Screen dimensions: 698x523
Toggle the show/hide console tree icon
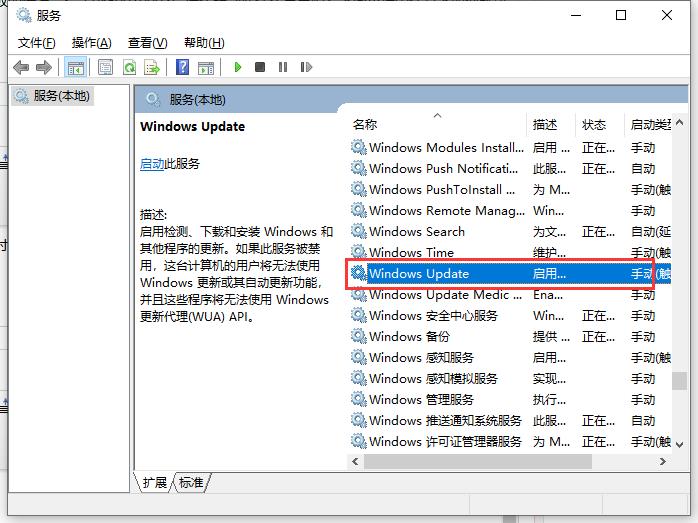(76, 68)
